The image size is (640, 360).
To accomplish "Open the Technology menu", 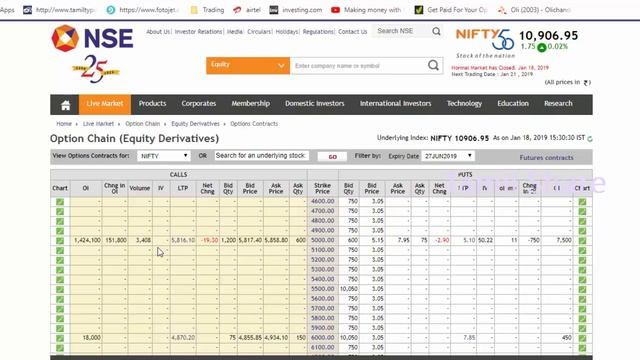I will 464,104.
